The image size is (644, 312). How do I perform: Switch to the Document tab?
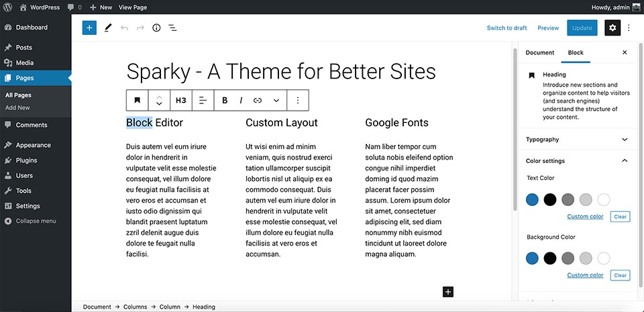[539, 52]
